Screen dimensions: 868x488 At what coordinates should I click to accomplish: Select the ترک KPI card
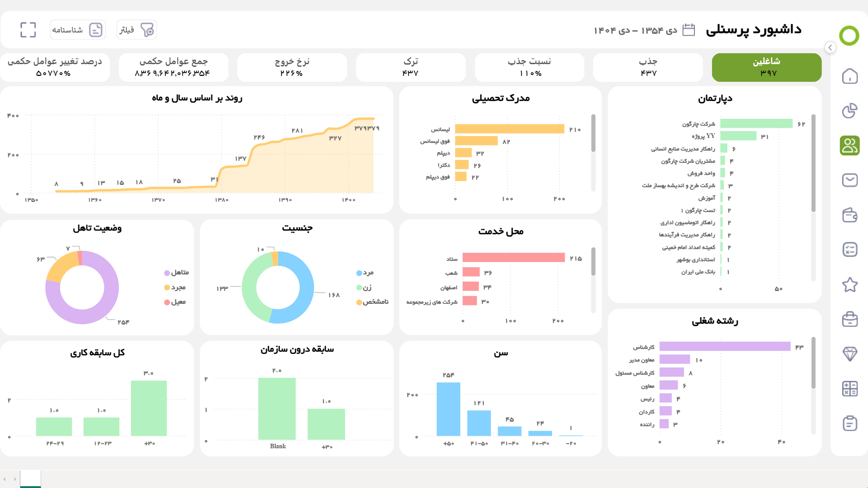pyautogui.click(x=410, y=67)
